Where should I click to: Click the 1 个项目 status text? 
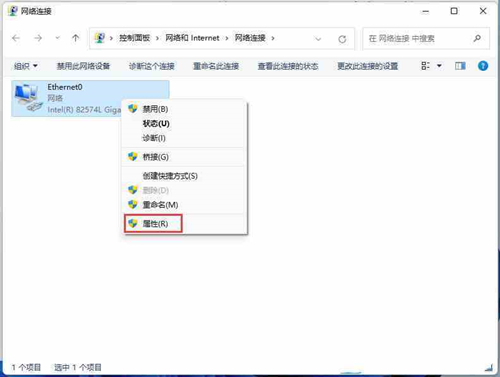(26, 367)
